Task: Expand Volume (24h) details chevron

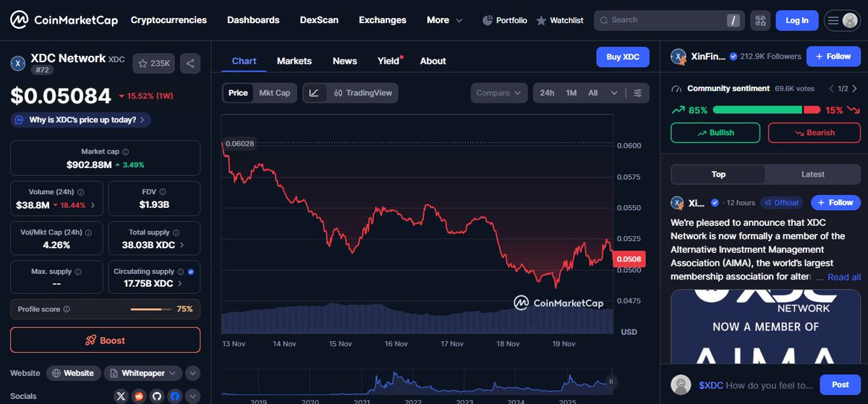Action: point(93,206)
